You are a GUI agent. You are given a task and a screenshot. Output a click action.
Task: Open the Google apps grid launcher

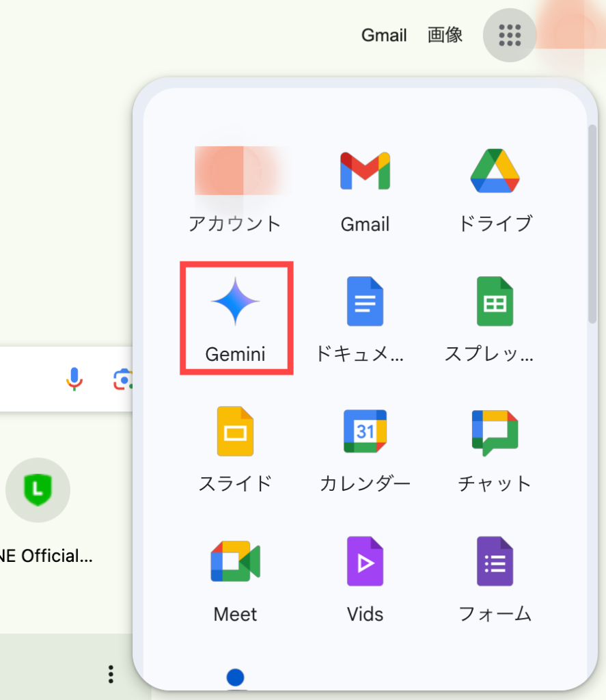(x=510, y=36)
